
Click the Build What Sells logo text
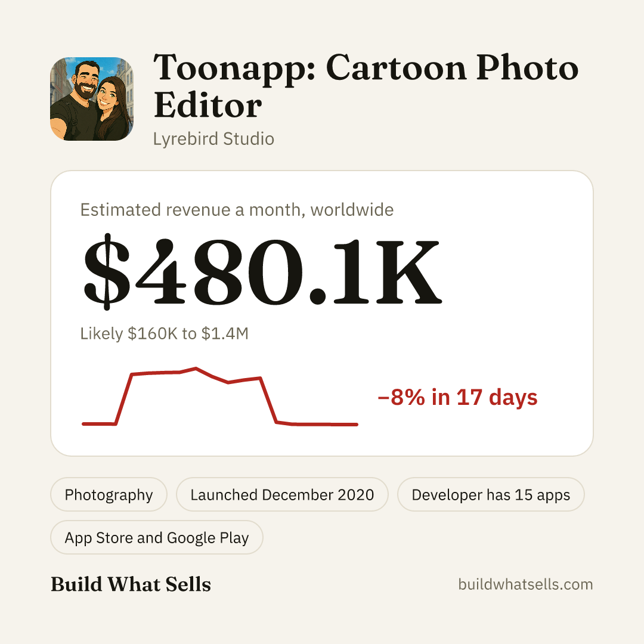(131, 584)
